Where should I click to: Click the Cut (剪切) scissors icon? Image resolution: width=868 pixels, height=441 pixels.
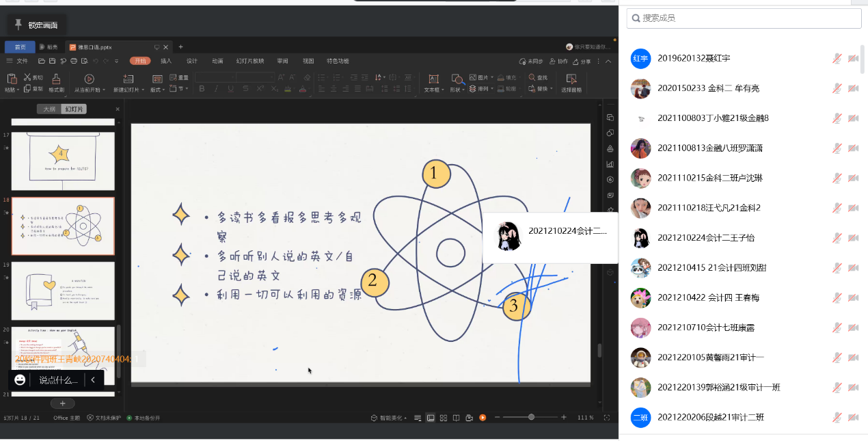tap(28, 78)
